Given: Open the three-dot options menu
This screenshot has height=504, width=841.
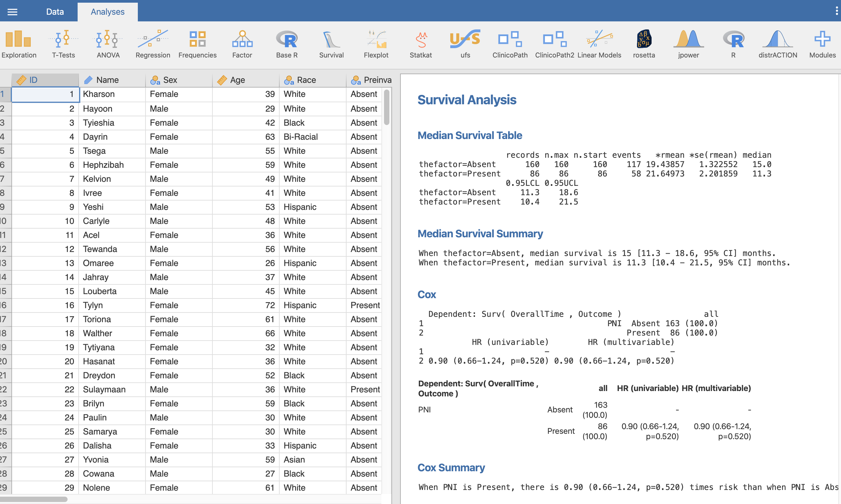Looking at the screenshot, I should (836, 11).
